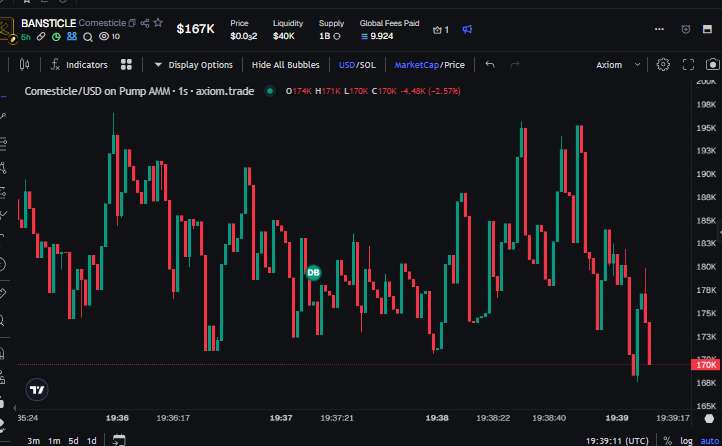Image resolution: width=722 pixels, height=446 pixels.
Task: Click the 19:39:11 (UTC) timezone selector
Action: pyautogui.click(x=617, y=441)
